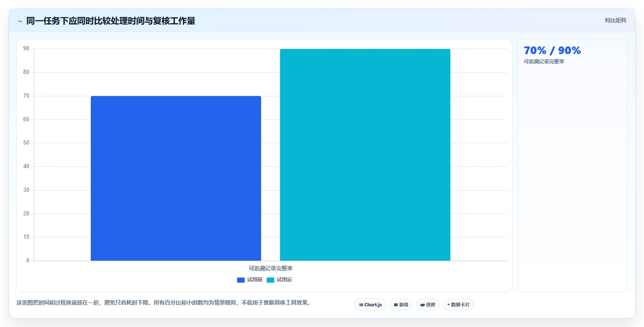Click the cyan 试用后 legend swatch
644x327 pixels.
pyautogui.click(x=270, y=280)
